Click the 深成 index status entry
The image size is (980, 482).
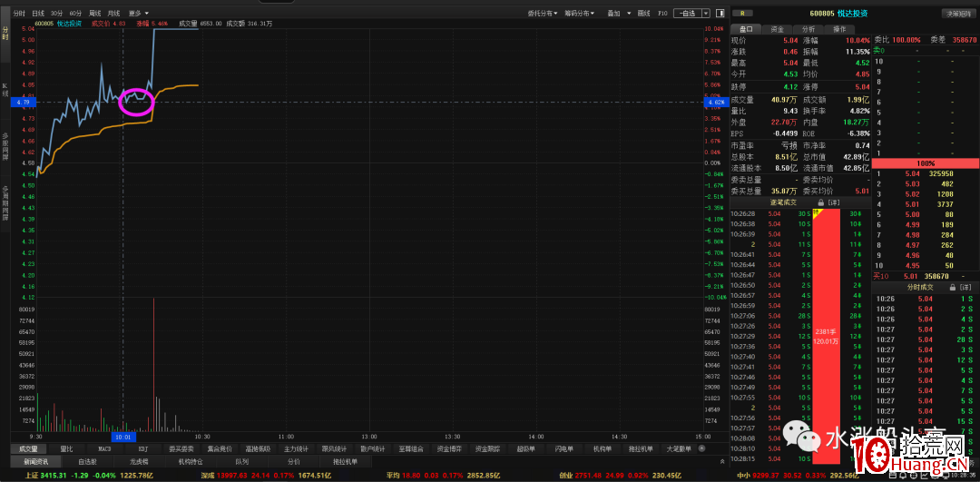tap(267, 476)
